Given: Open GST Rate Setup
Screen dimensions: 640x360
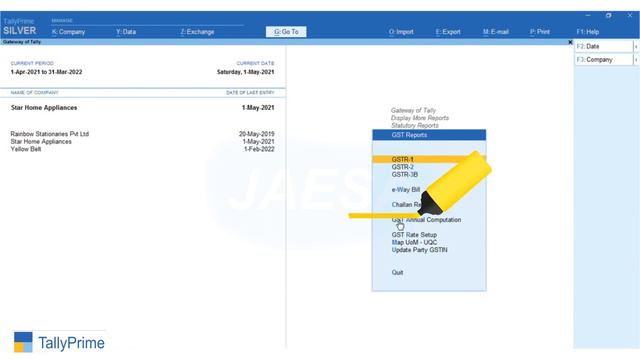Looking at the screenshot, I should (x=414, y=235).
